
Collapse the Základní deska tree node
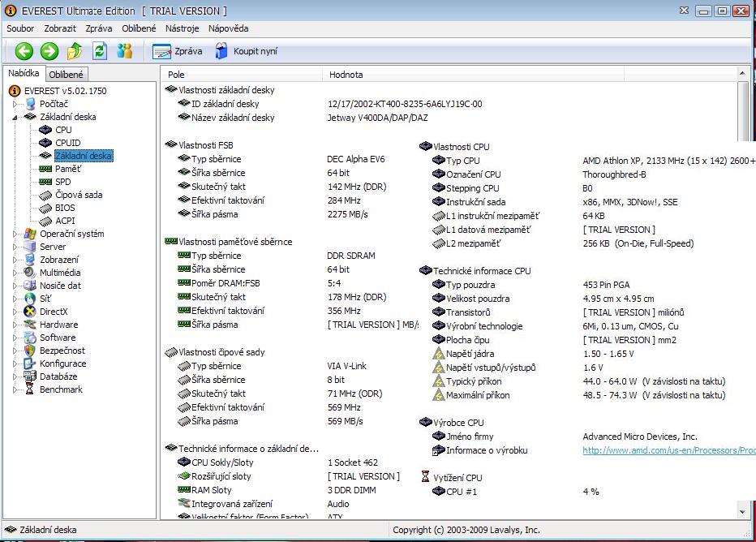pos(15,117)
